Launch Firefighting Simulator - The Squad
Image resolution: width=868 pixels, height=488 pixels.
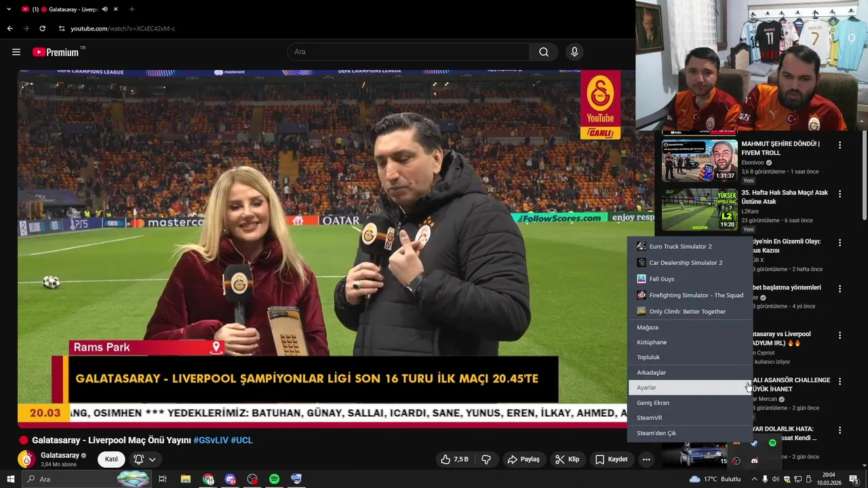[690, 295]
